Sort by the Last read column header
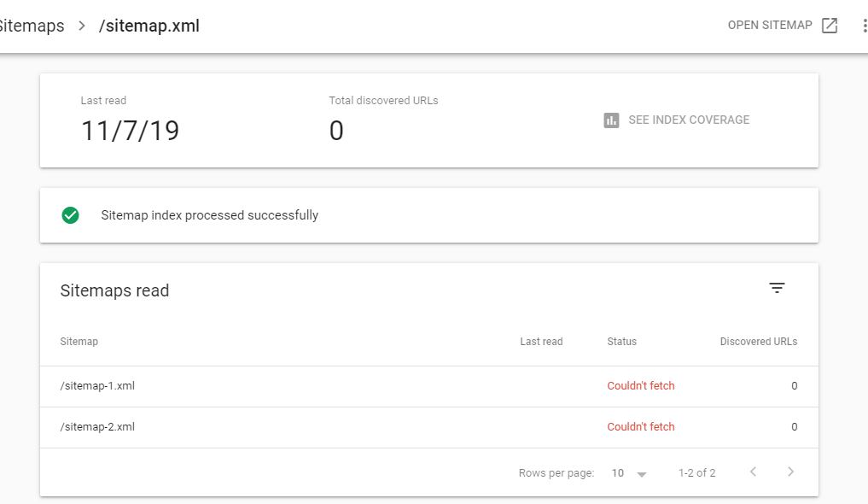Viewport: 868px width, 504px height. 541,342
